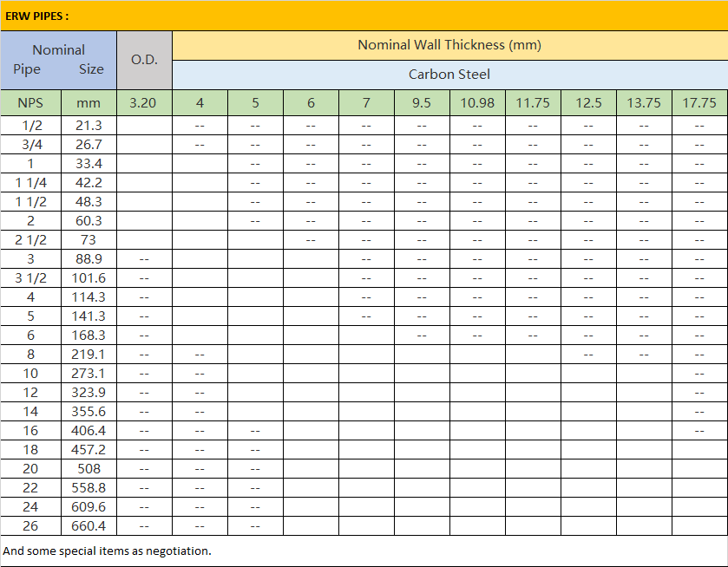Click the 13.75 thickness header
The width and height of the screenshot is (728, 567).
644,102
